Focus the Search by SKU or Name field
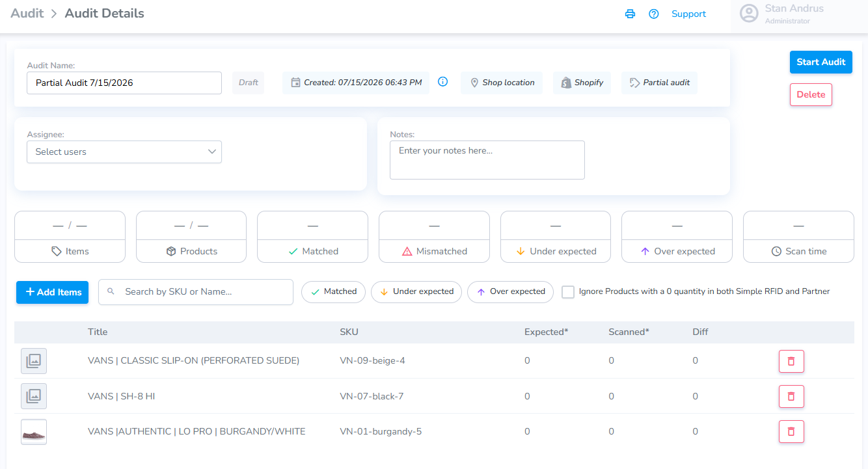Image resolution: width=868 pixels, height=469 pixels. point(196,292)
